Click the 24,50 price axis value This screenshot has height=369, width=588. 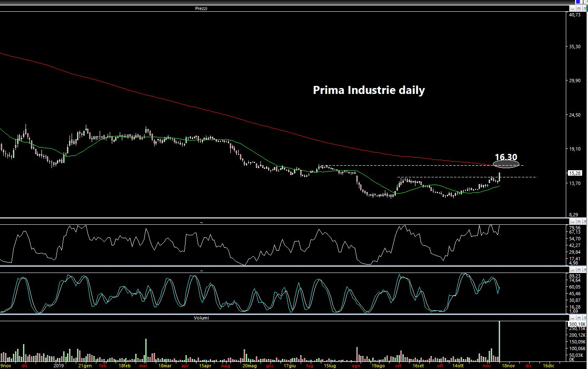[x=575, y=115]
